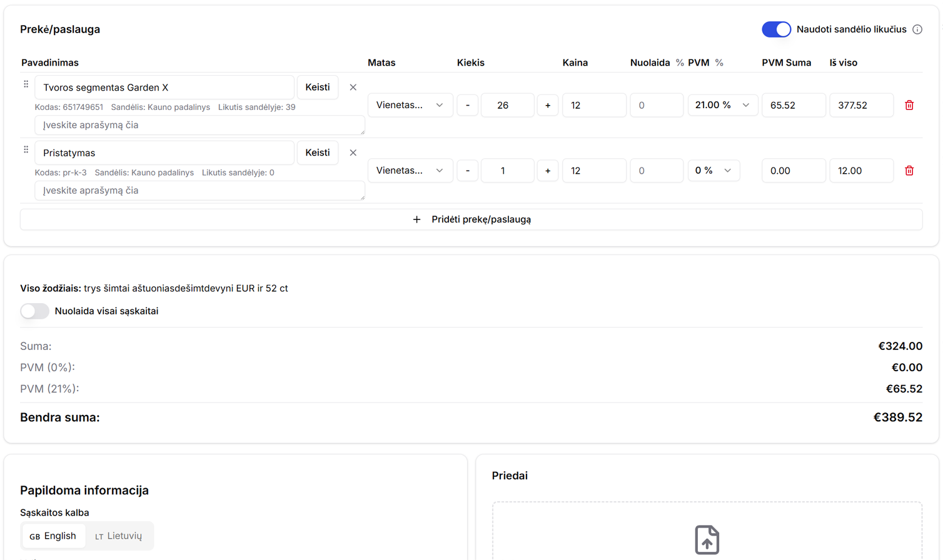
Task: Click trash icon for Pristatymas row
Action: [x=909, y=171]
